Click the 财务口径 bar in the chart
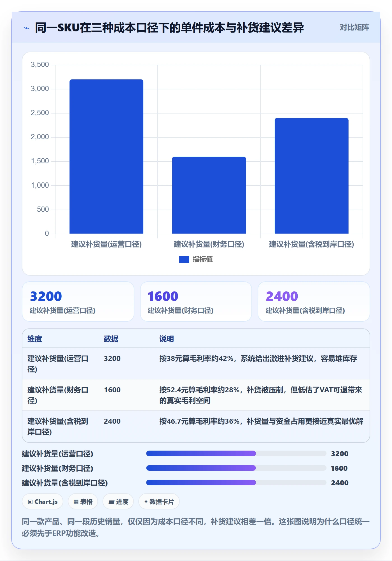This screenshot has width=392, height=561. 209,195
